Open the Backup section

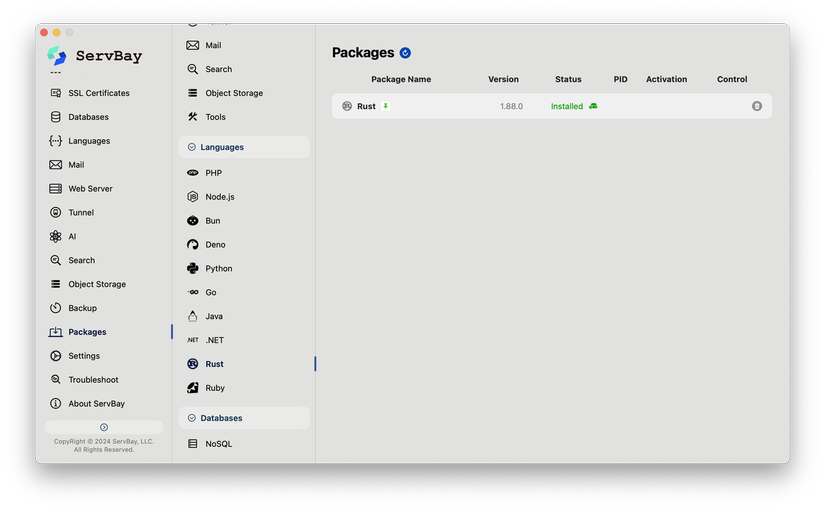coord(73,308)
